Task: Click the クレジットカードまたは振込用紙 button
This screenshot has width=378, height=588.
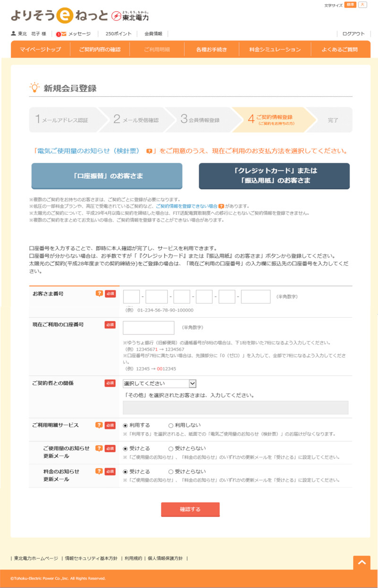Action: 274,176
